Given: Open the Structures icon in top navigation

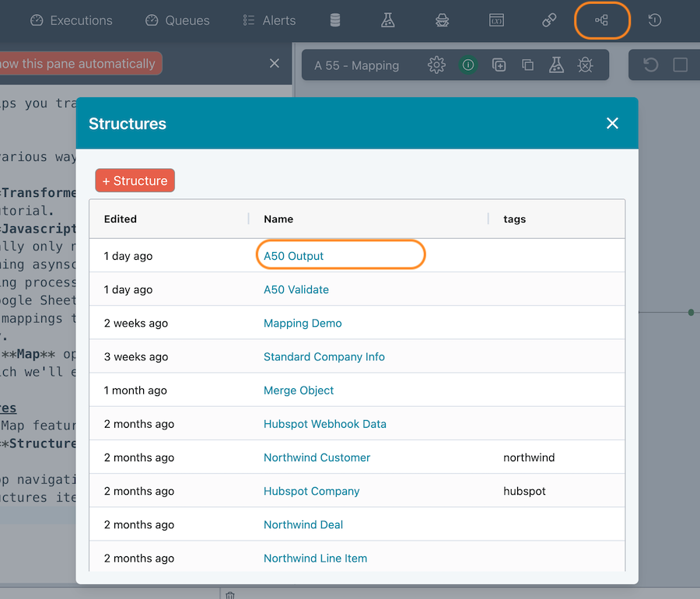Looking at the screenshot, I should [x=601, y=20].
